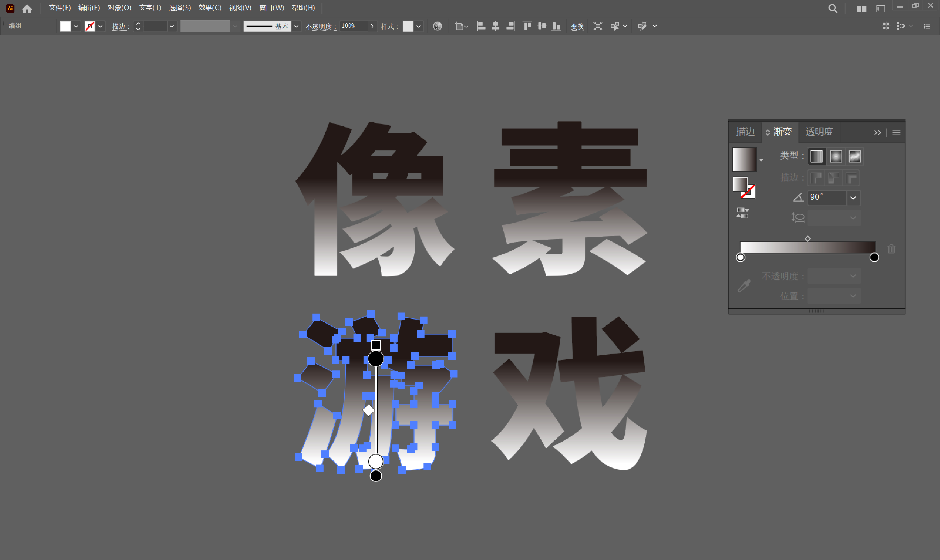
Task: Click the opacity 100% input field
Action: pyautogui.click(x=353, y=26)
